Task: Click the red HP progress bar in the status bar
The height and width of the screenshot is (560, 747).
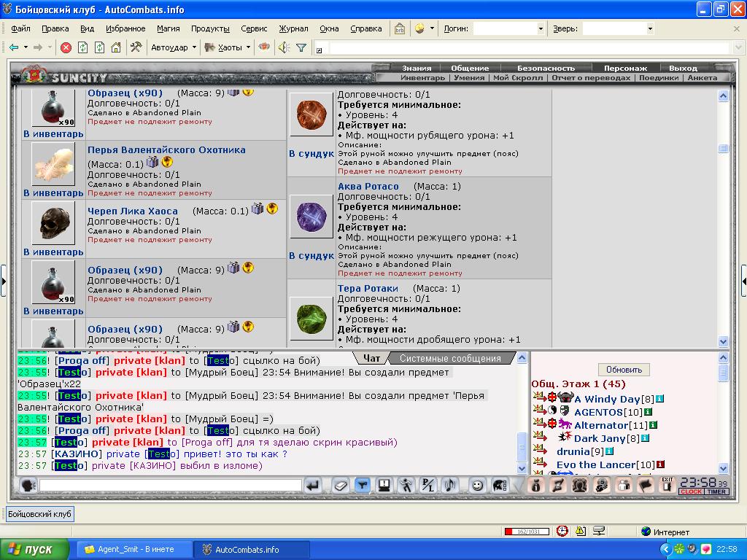Action: [527, 532]
